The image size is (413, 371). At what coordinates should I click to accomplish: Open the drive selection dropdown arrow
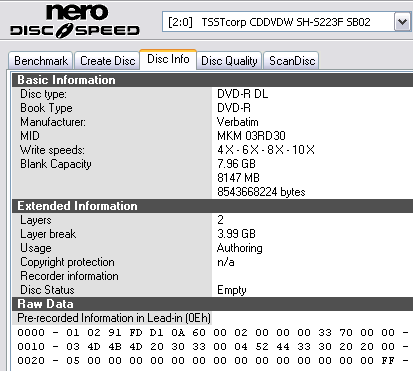coord(402,22)
